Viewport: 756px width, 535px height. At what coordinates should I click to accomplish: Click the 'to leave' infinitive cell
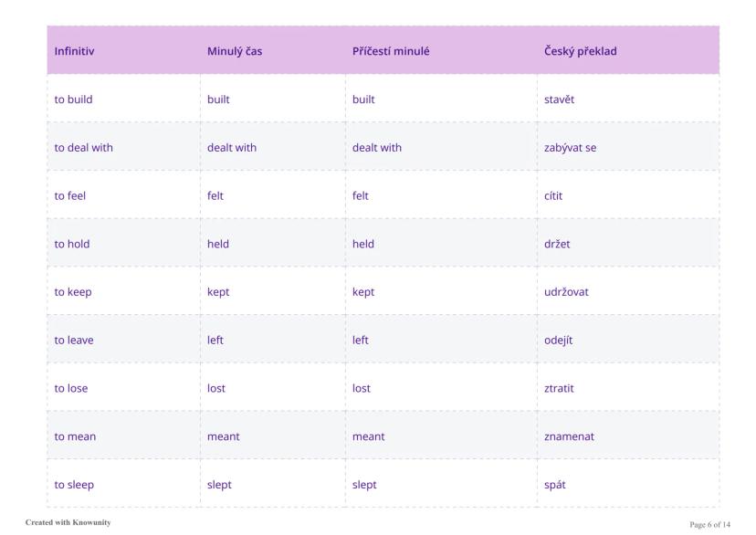point(74,340)
